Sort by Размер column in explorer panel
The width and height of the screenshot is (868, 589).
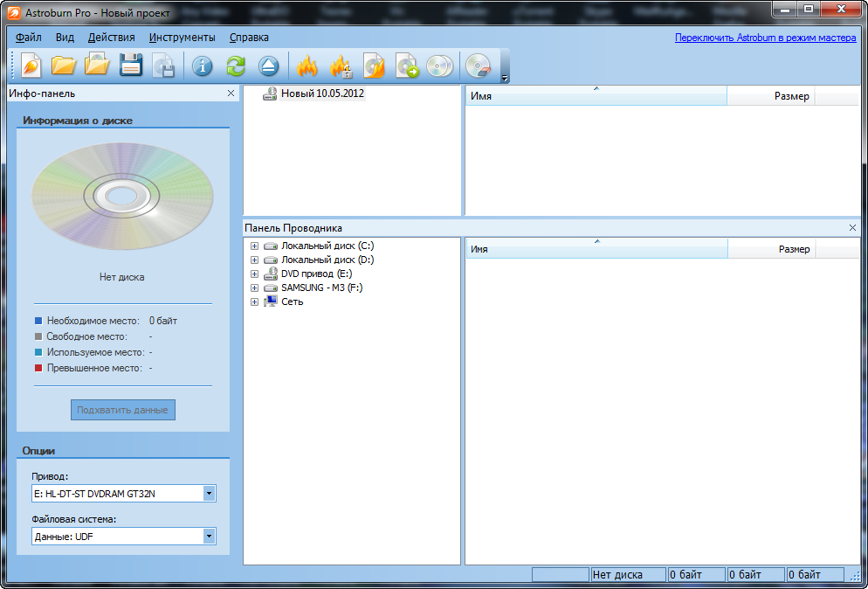click(793, 249)
